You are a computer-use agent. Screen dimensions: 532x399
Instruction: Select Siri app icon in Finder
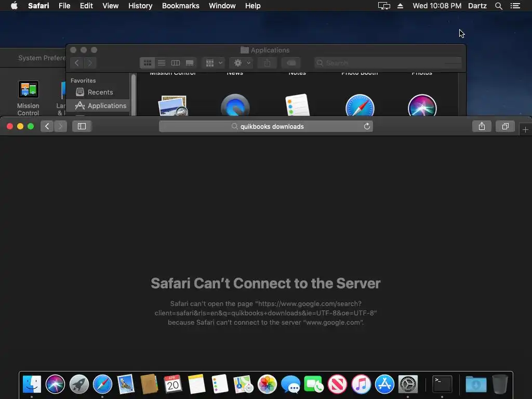[422, 105]
